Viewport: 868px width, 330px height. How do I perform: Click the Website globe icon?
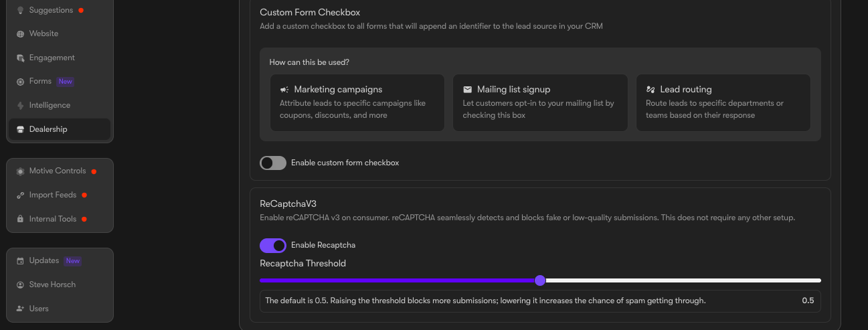[20, 34]
